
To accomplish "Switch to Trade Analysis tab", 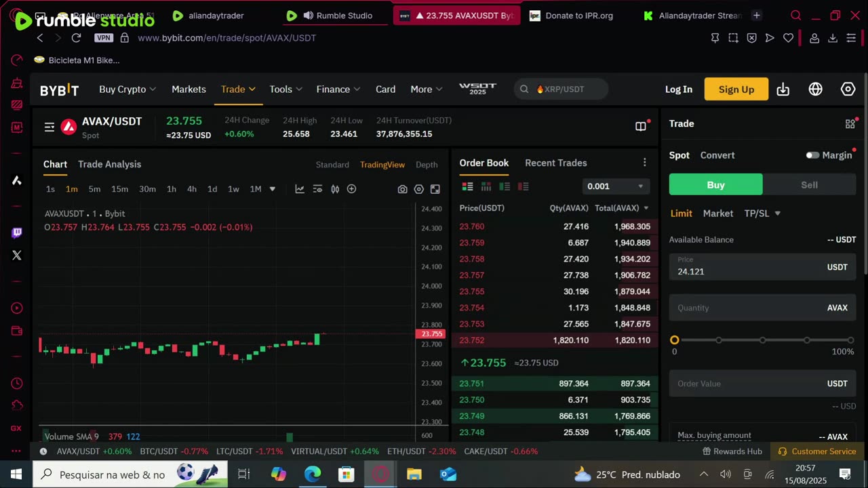I will coord(109,165).
